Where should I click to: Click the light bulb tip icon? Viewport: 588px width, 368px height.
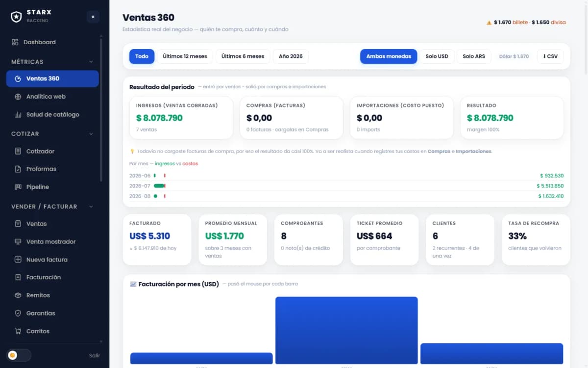click(x=132, y=152)
